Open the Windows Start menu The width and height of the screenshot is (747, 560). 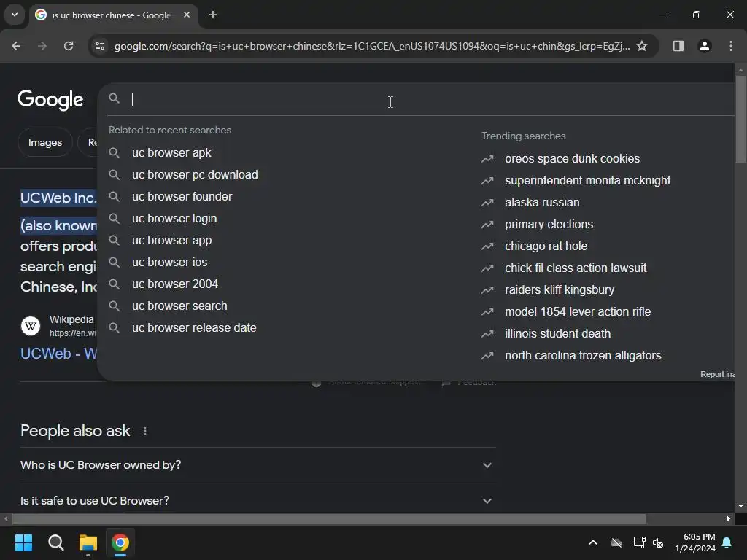click(x=23, y=542)
